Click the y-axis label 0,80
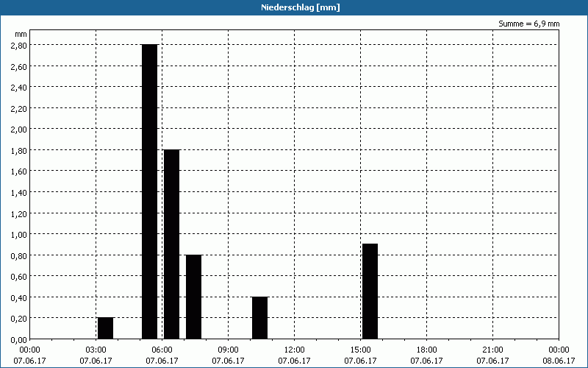The height and width of the screenshot is (368, 588). [21, 255]
